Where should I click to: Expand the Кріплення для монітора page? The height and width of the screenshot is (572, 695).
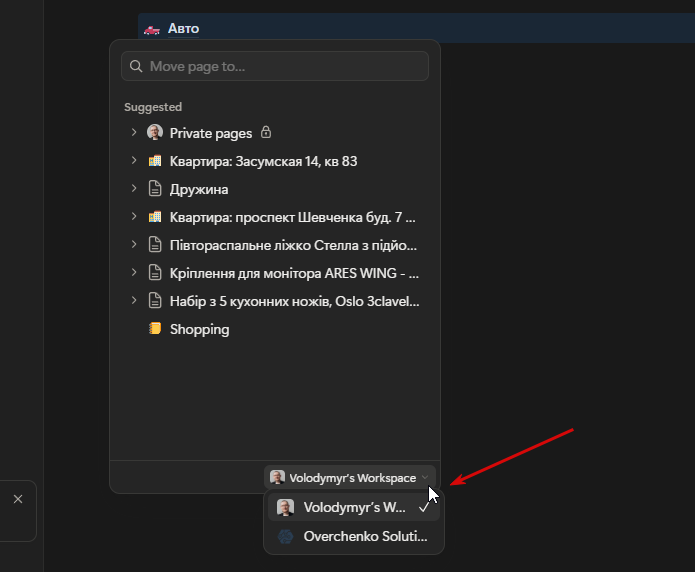tap(134, 273)
